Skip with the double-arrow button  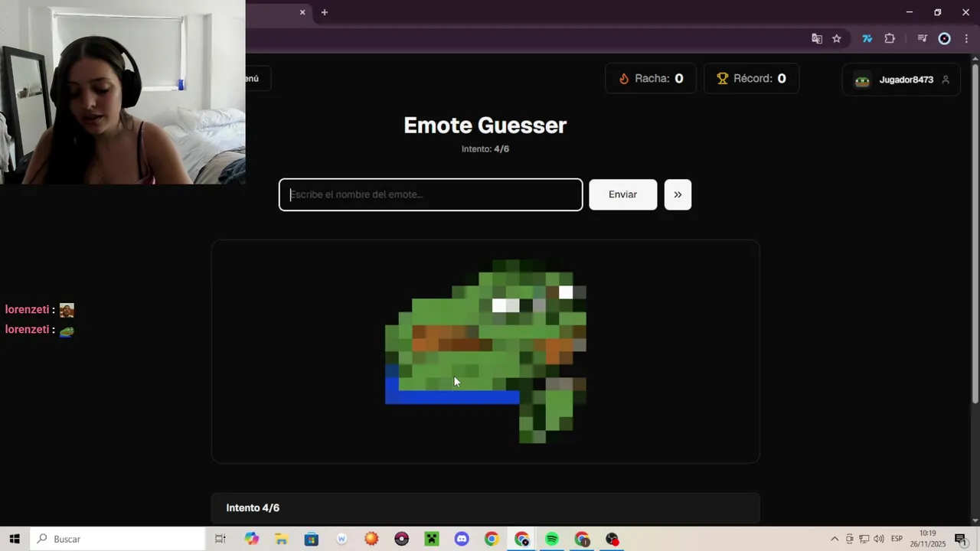[678, 194]
